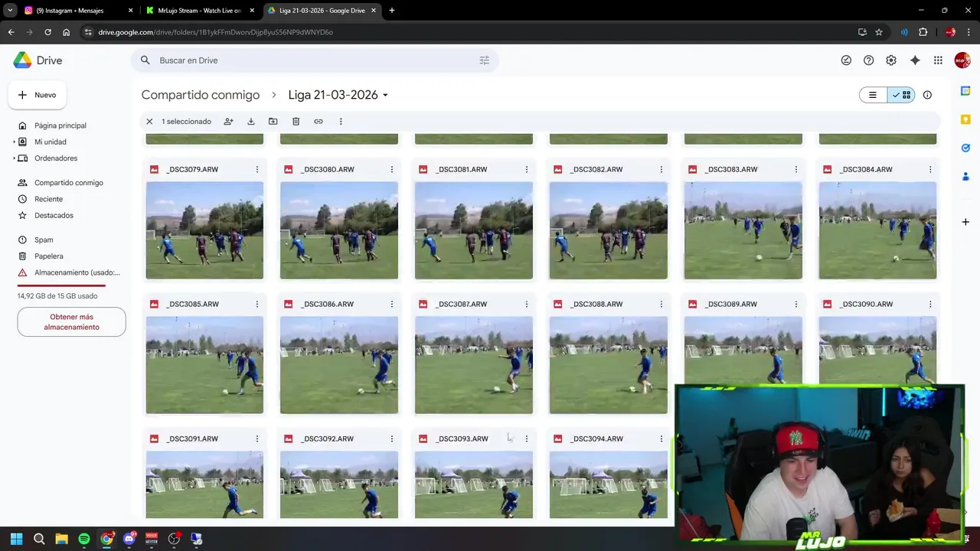Download the selected file
980x551 pixels.
pyautogui.click(x=250, y=122)
